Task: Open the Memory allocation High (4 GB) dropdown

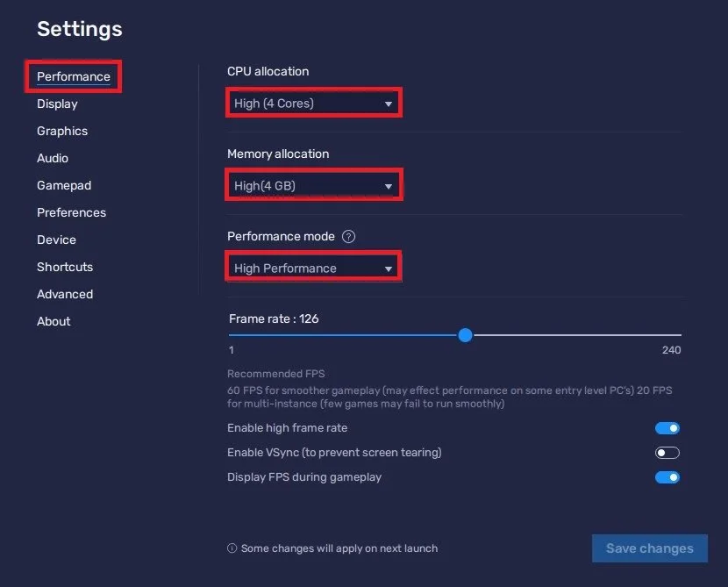Action: [314, 186]
